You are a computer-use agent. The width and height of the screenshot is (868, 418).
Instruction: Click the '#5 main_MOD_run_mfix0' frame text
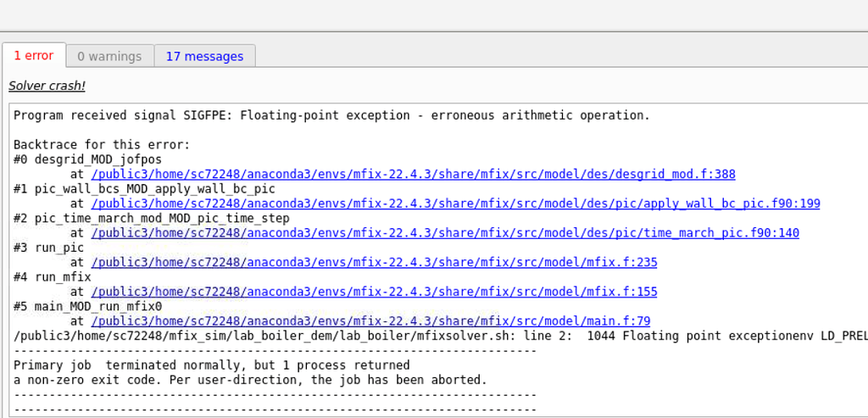pos(87,307)
